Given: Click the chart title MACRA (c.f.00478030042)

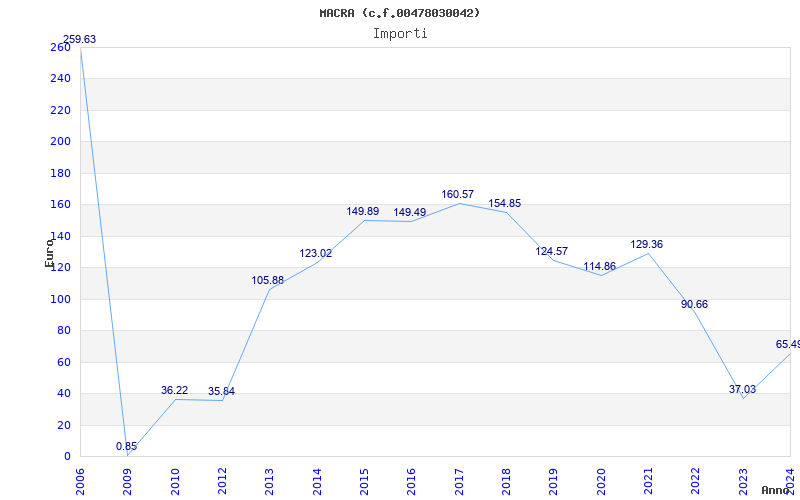Looking at the screenshot, I should [400, 13].
